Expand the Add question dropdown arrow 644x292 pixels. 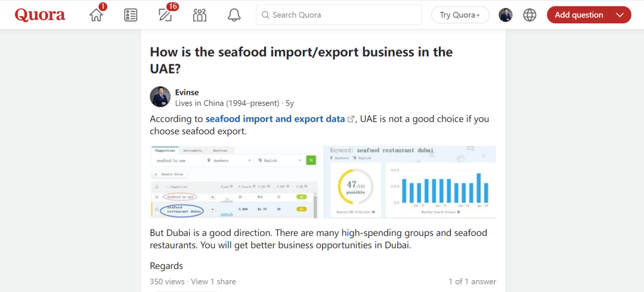point(620,15)
